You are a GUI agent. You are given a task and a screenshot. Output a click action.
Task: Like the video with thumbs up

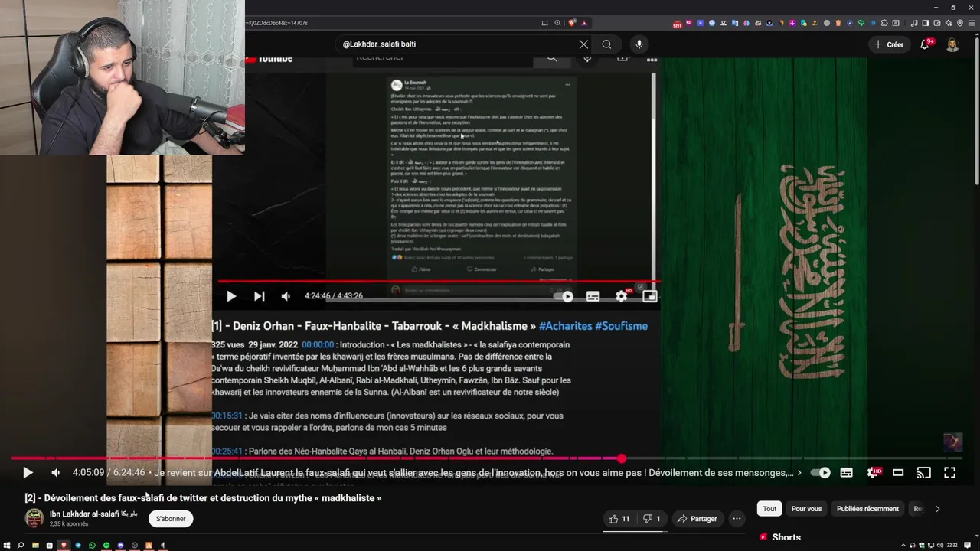pos(619,519)
